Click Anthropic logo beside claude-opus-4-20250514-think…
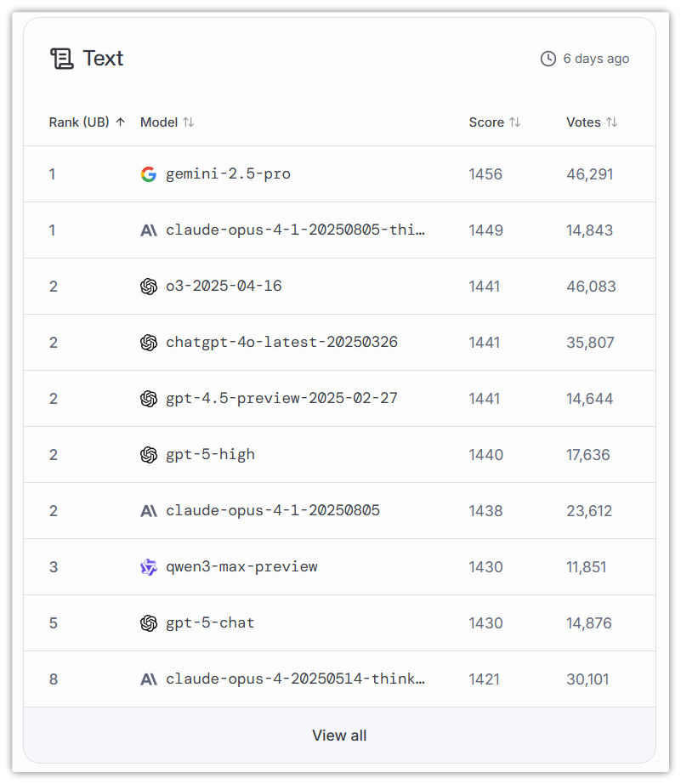This screenshot has width=681, height=784. tap(149, 679)
